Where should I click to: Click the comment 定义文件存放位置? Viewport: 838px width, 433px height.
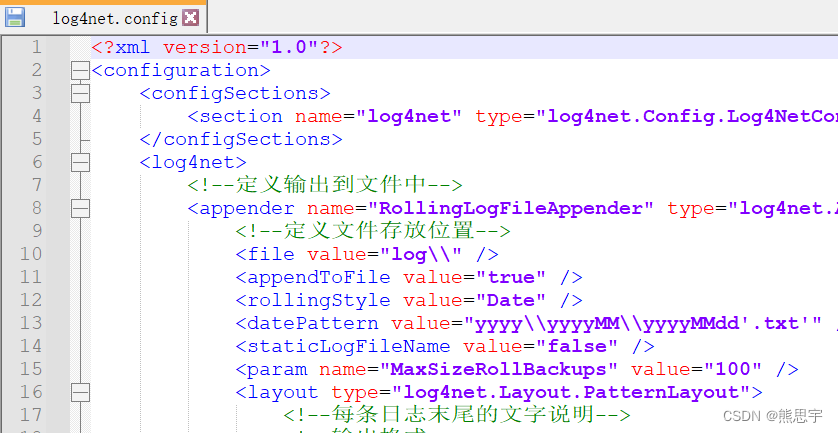(x=373, y=231)
